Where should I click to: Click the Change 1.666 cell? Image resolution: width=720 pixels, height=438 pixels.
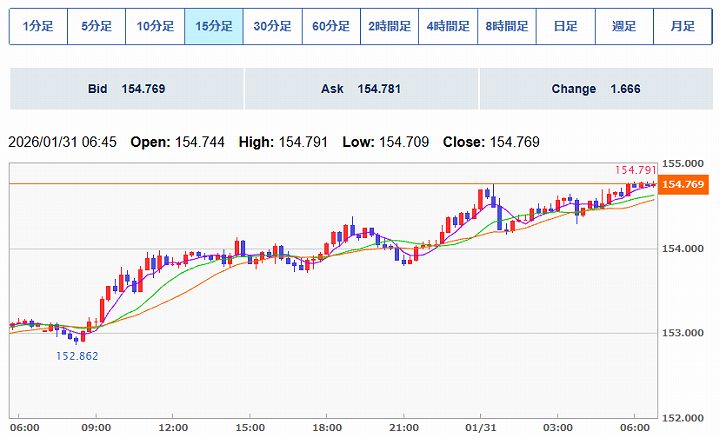coord(594,89)
